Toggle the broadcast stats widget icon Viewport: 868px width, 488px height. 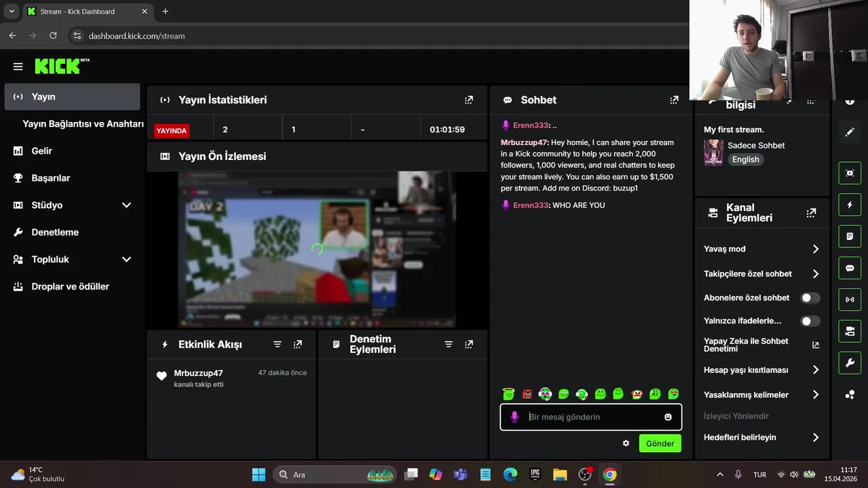pyautogui.click(x=850, y=300)
